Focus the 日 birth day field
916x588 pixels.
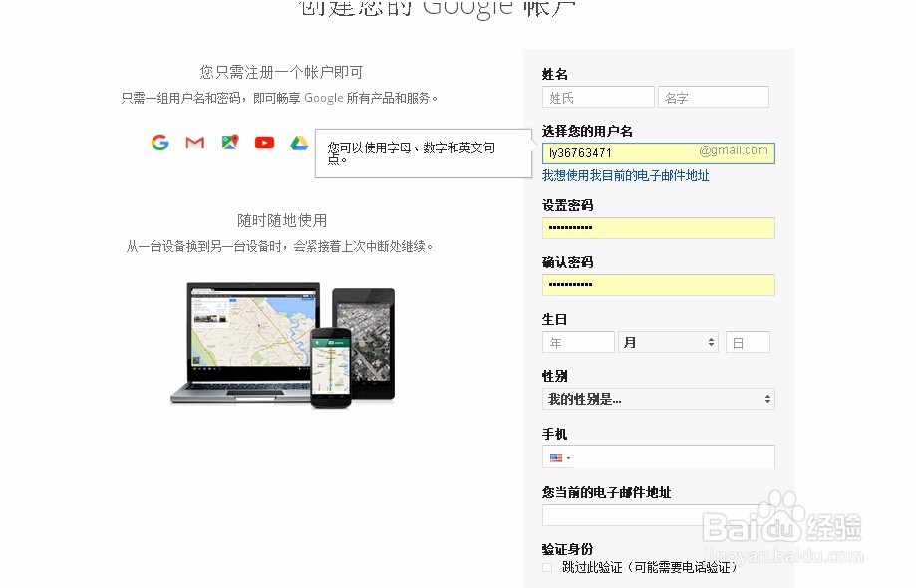(x=748, y=342)
